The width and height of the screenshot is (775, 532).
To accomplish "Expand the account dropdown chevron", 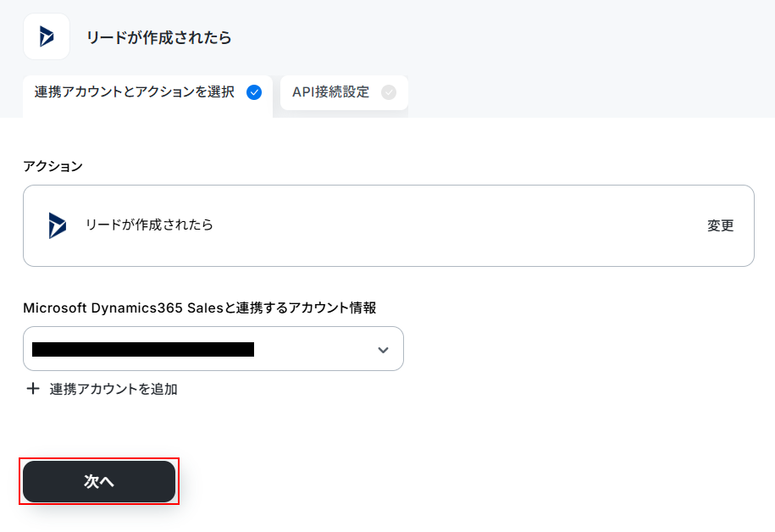I will pos(383,350).
